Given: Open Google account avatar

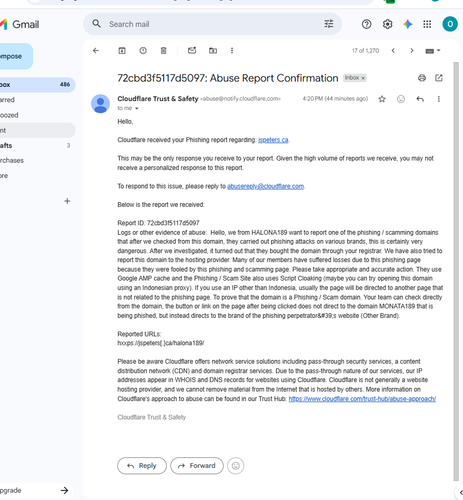Looking at the screenshot, I should (450, 24).
